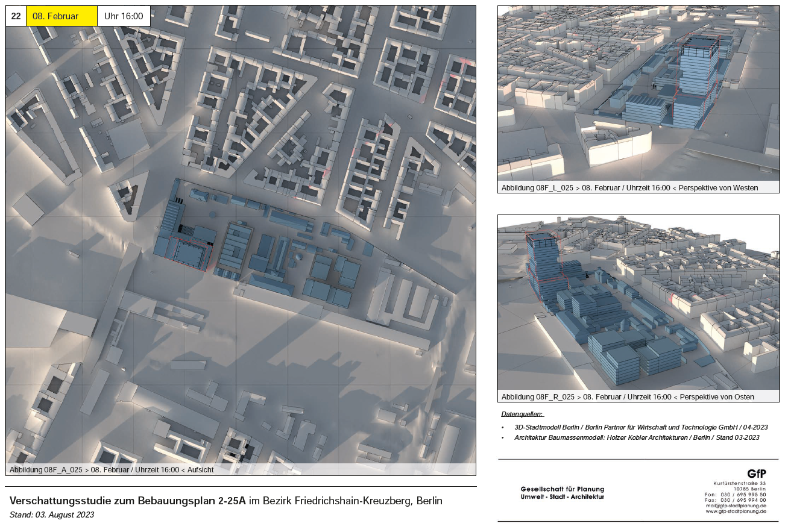
Task: Click the page number 22 box
Action: tap(16, 16)
